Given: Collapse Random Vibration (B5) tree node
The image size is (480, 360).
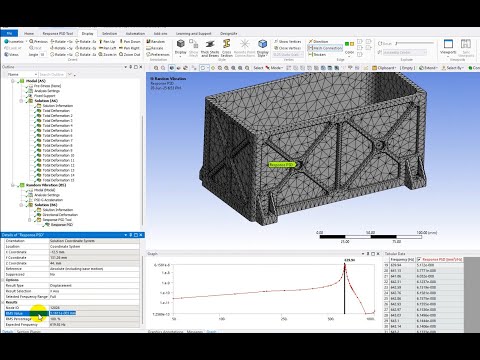Looking at the screenshot, I should pyautogui.click(x=13, y=185).
